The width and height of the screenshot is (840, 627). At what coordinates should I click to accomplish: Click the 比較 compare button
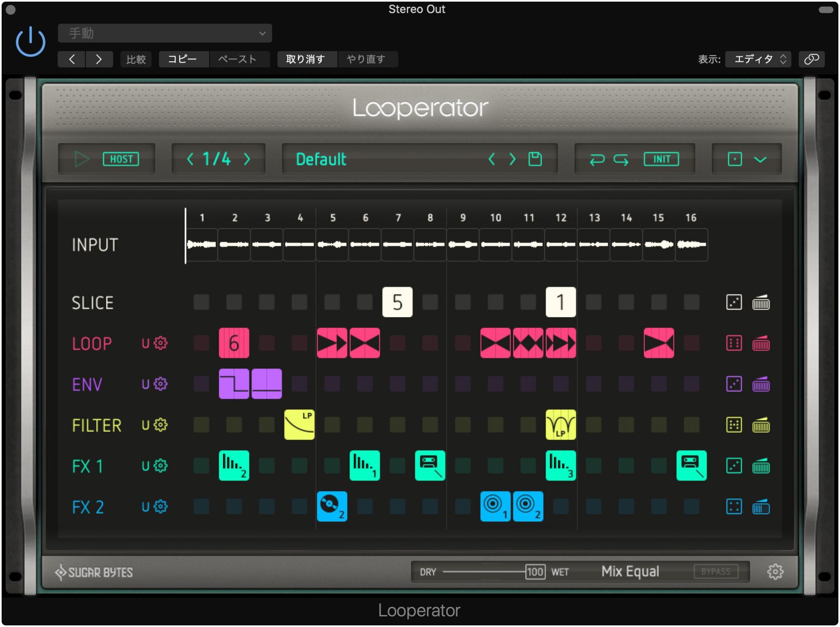(136, 59)
